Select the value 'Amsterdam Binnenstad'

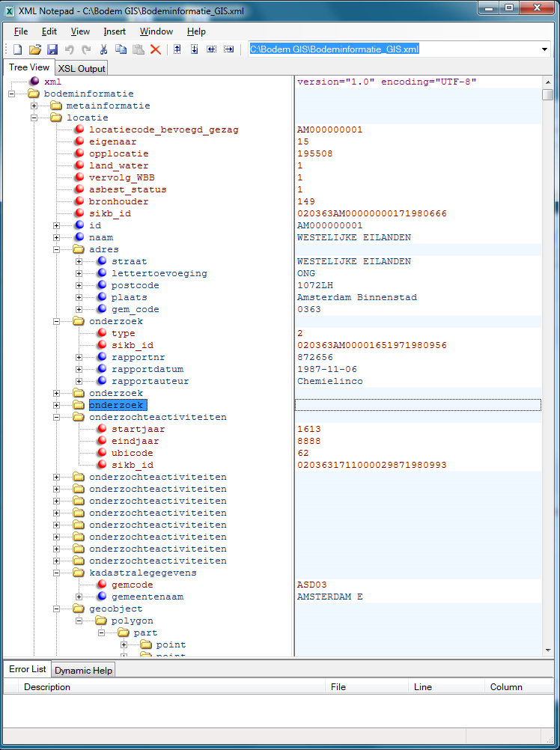coord(357,297)
